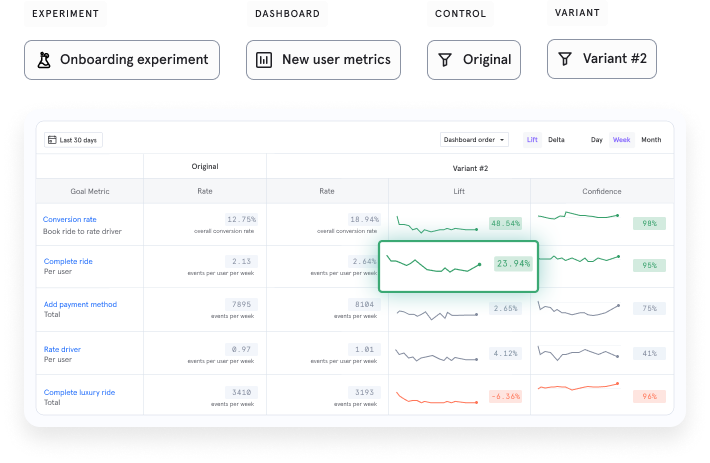Click the 8104 events per week value
This screenshot has width=710, height=463.
(365, 304)
